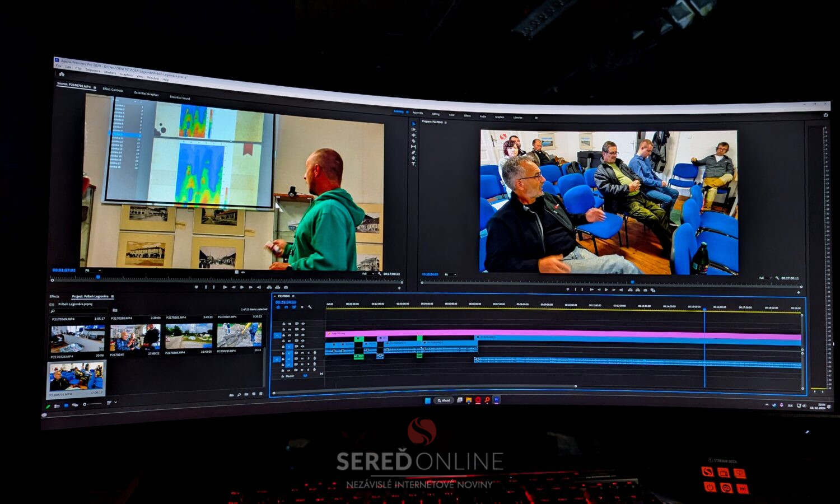
Task: Open the Sequence menu
Action: 93,70
